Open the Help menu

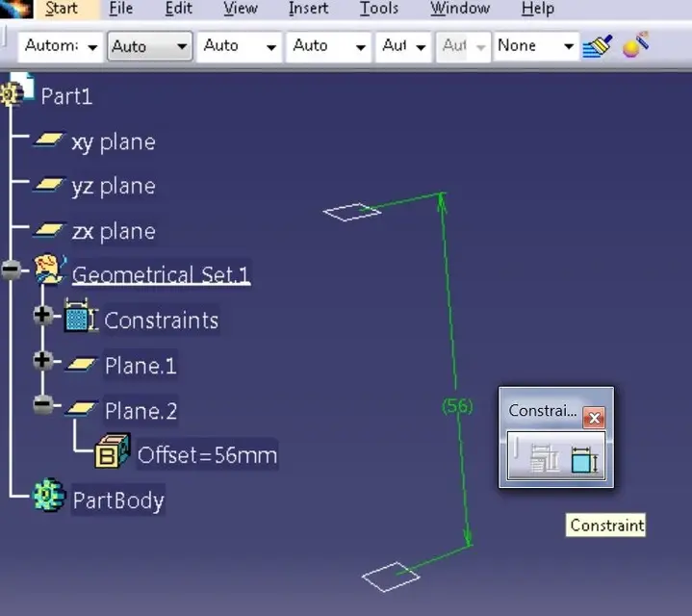(538, 9)
